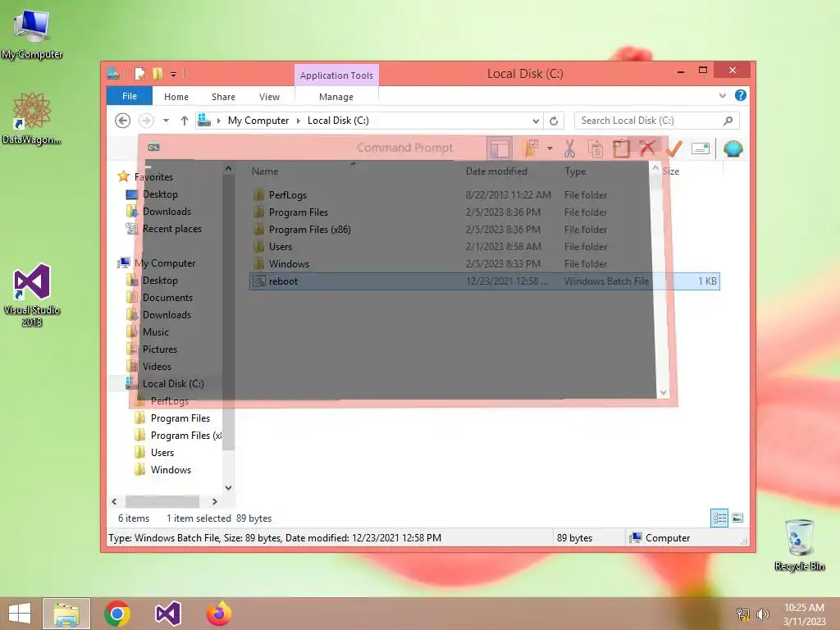Click the Paste clipboard toolbar icon
Image resolution: width=840 pixels, height=630 pixels.
pos(621,148)
